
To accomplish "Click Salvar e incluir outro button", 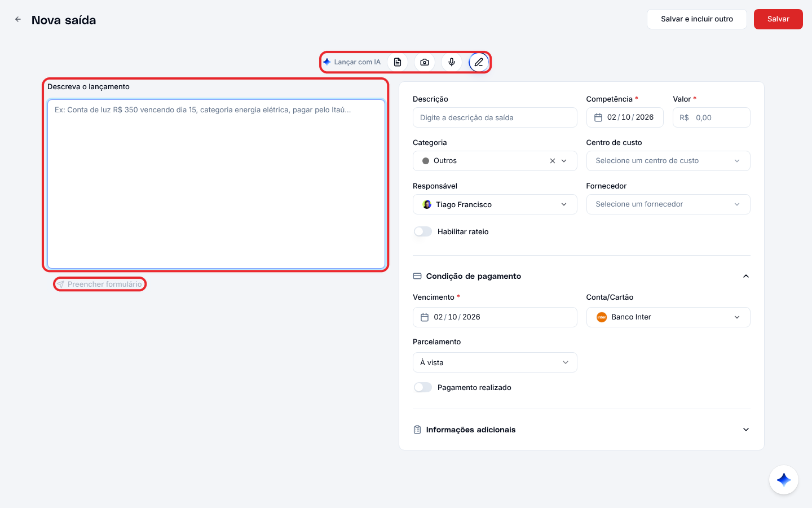I will tap(697, 19).
